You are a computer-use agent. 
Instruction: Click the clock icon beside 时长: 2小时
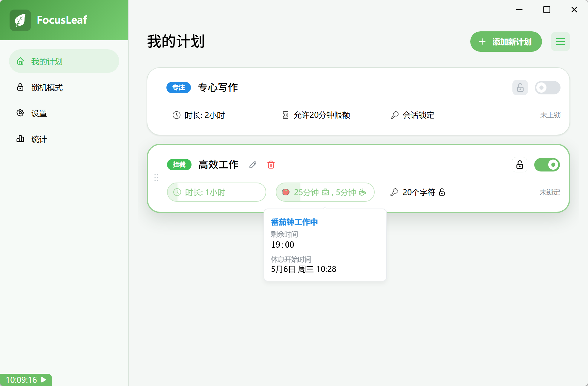click(177, 115)
